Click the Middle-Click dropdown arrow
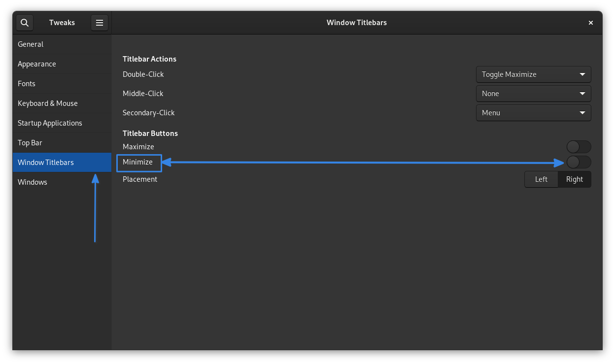 click(x=582, y=94)
